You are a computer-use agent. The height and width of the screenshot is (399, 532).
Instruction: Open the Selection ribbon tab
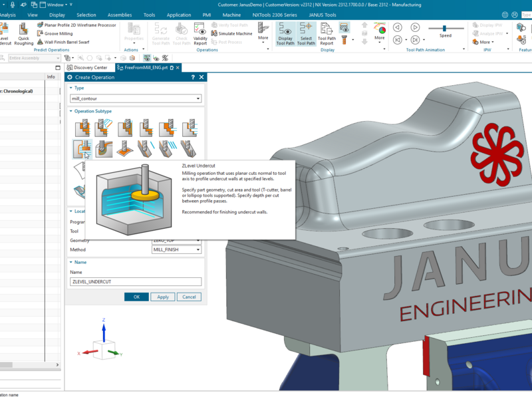[86, 15]
